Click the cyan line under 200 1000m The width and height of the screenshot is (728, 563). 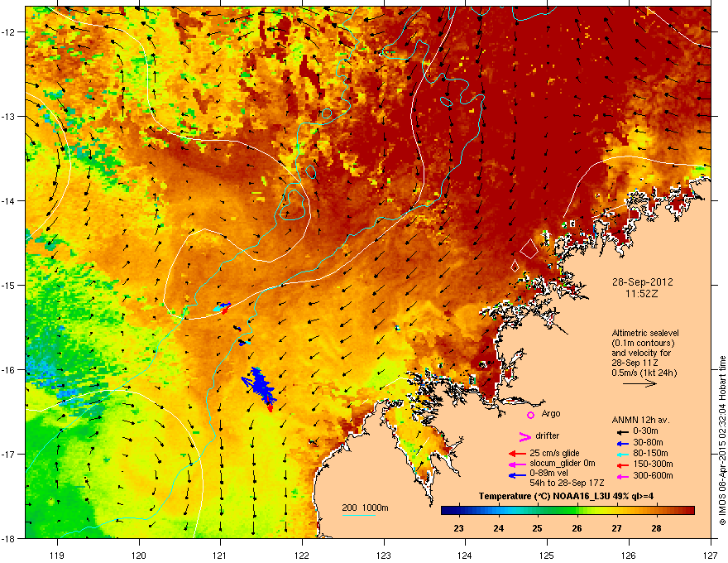click(x=359, y=515)
